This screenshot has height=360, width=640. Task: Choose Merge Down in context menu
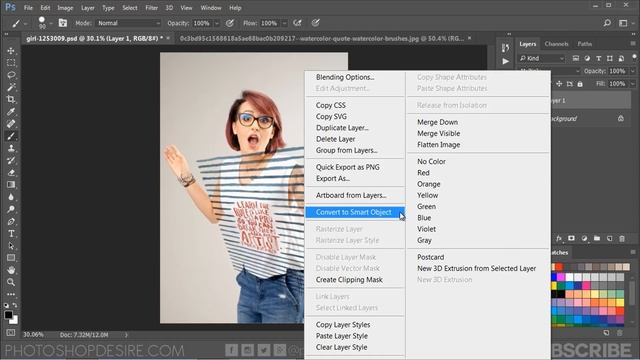point(438,122)
